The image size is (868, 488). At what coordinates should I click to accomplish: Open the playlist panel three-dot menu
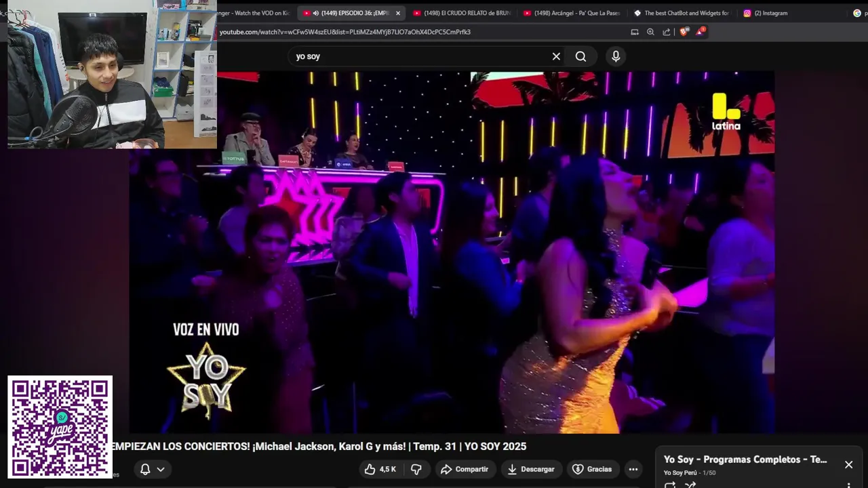[x=848, y=485]
